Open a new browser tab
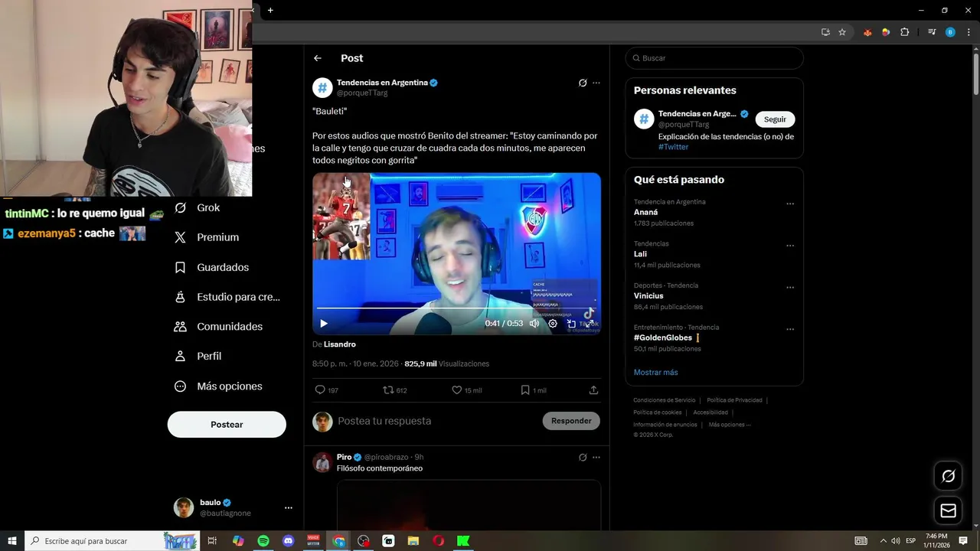This screenshot has height=551, width=980. coord(270,10)
